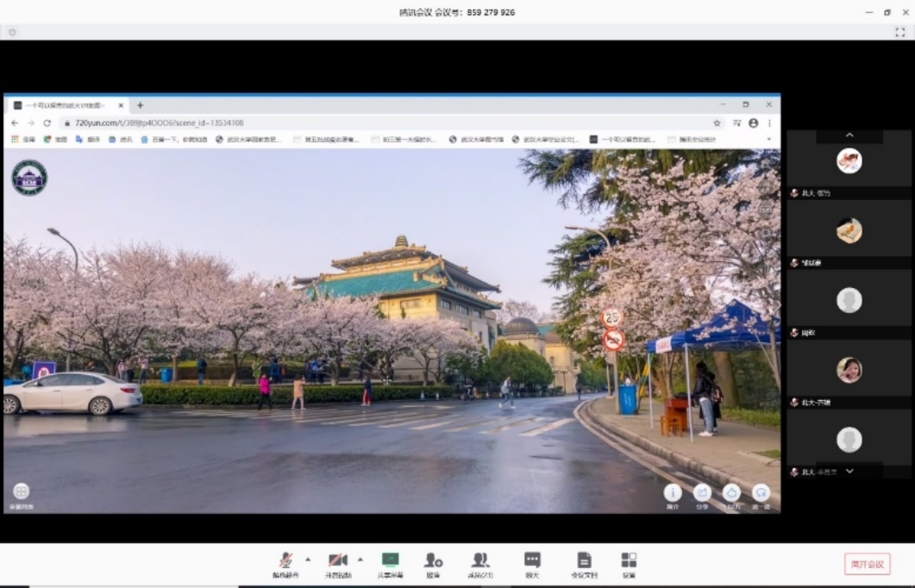Image resolution: width=915 pixels, height=588 pixels.
Task: Open camera options arrow next to video
Action: click(360, 559)
